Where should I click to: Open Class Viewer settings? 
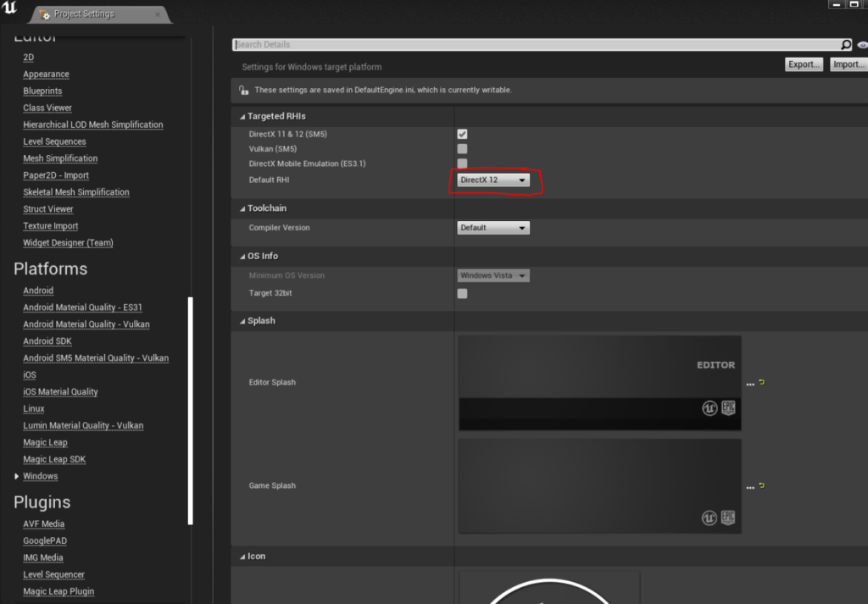point(47,108)
